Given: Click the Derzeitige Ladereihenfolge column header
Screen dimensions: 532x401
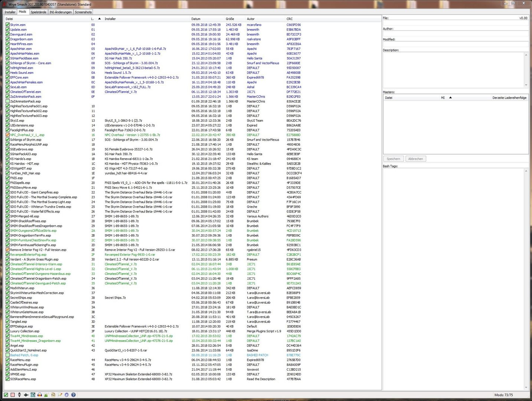Looking at the screenshot, I should 509,98.
